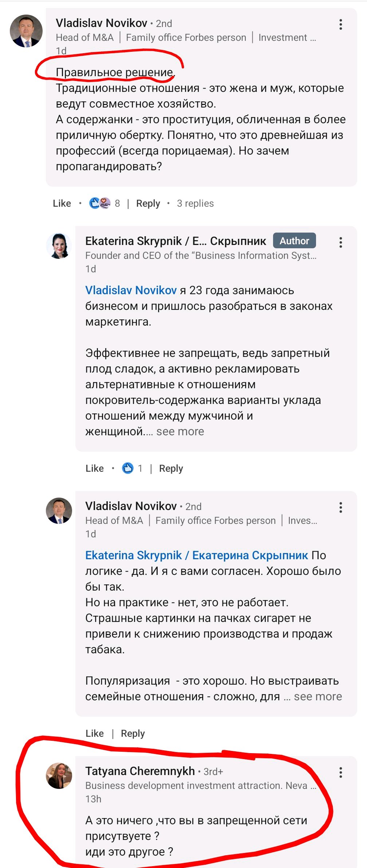Reply to Vladislav Novikov's top comment

(148, 203)
